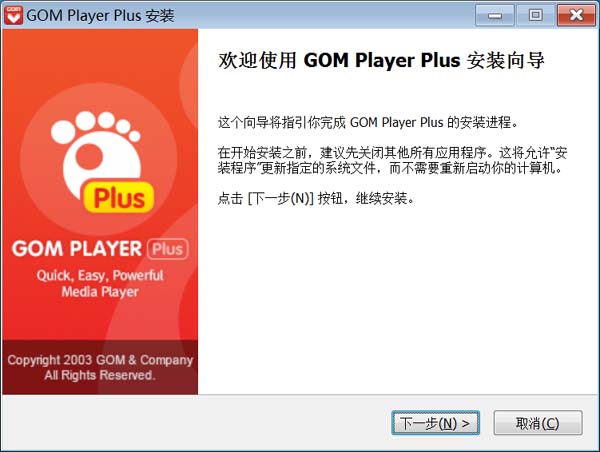Image resolution: width=600 pixels, height=452 pixels.
Task: Click the maximize window button
Action: pyautogui.click(x=535, y=15)
